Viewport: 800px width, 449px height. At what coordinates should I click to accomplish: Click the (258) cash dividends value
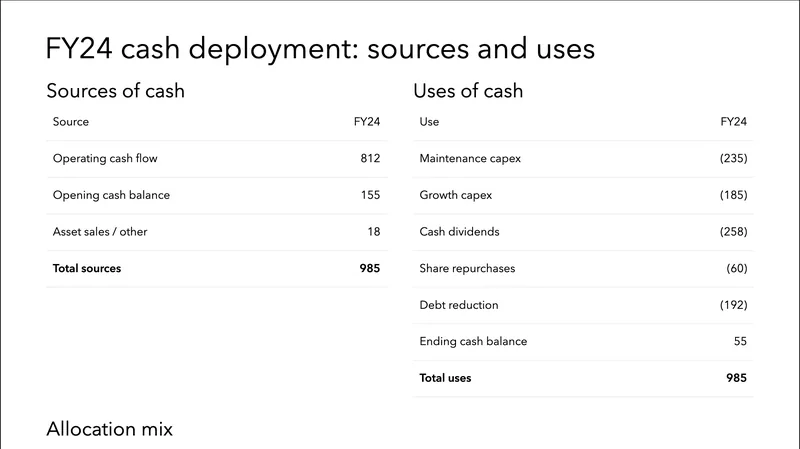[x=733, y=232]
